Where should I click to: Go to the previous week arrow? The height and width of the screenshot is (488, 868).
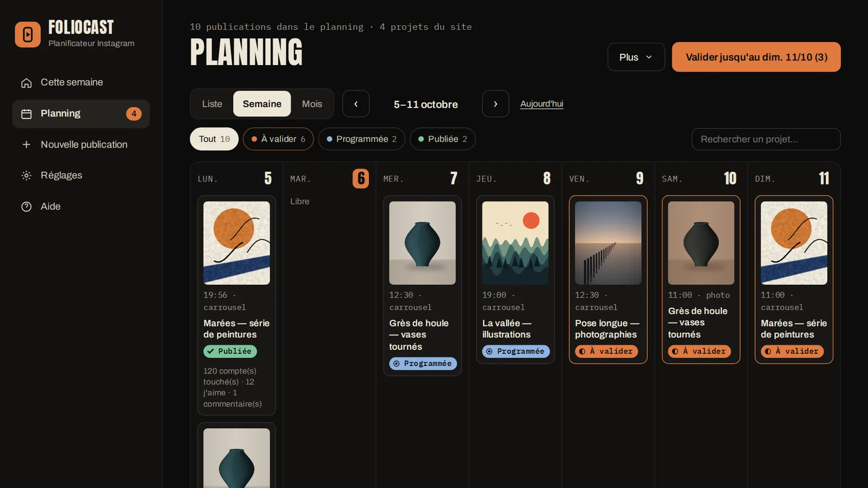(x=356, y=104)
